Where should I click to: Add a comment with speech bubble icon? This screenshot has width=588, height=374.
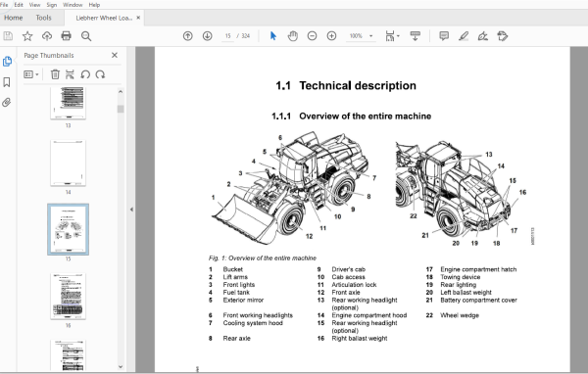point(444,36)
